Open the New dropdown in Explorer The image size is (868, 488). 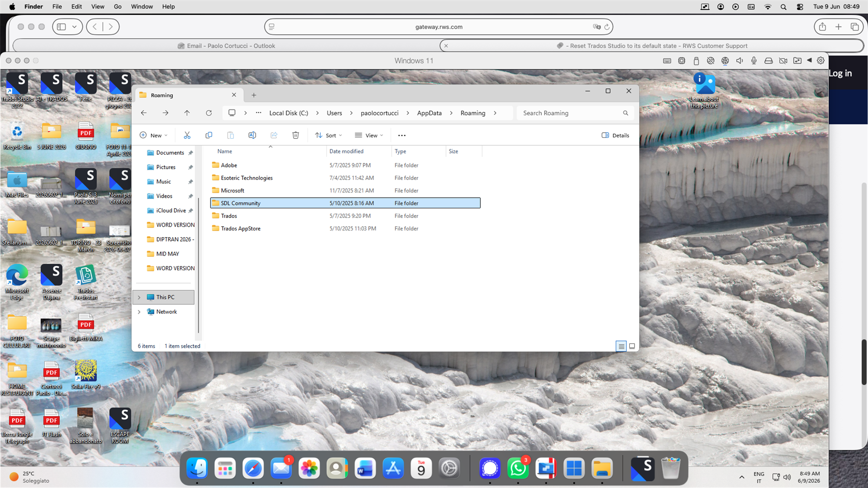(153, 136)
